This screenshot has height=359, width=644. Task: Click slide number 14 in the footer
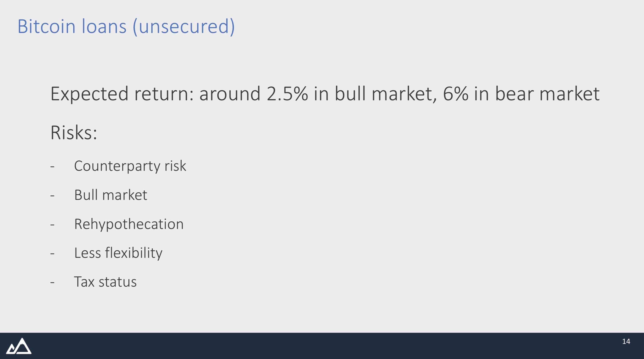coord(626,342)
